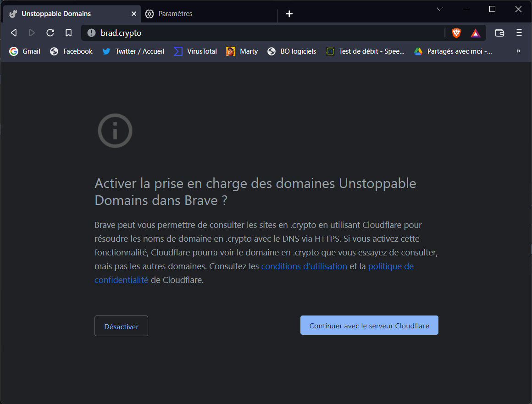Screen dimensions: 532x404
Task: Switch to the Paramètres tab
Action: (x=209, y=14)
